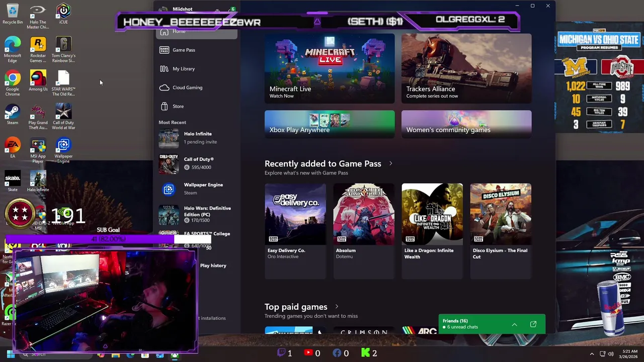Select Play Grand Theft Auto shortcut
Screen dimensions: 644x362
pyautogui.click(x=38, y=117)
